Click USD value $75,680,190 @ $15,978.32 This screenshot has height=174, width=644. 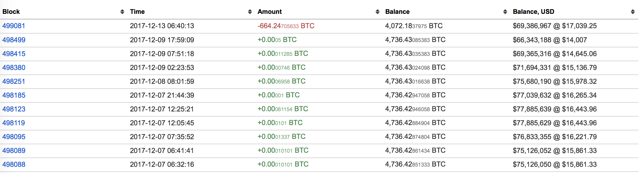click(555, 81)
